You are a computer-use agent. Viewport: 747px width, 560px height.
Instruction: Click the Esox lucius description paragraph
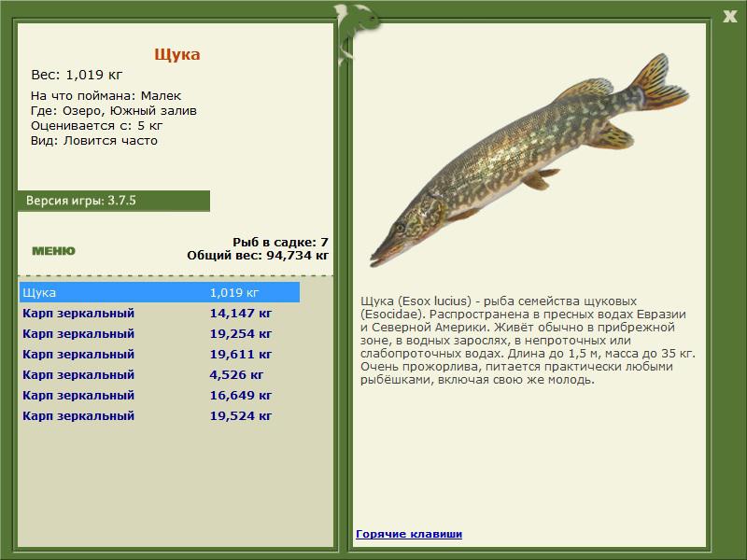[x=528, y=341]
